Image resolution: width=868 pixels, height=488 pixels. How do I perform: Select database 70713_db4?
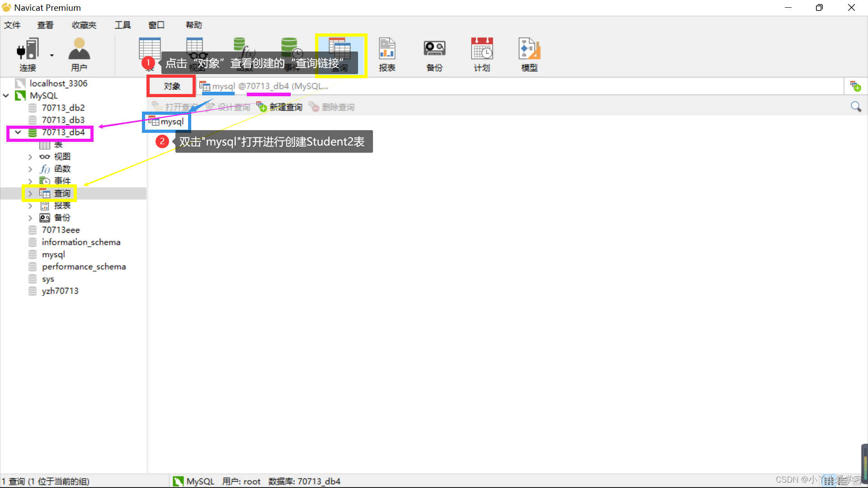pyautogui.click(x=63, y=132)
